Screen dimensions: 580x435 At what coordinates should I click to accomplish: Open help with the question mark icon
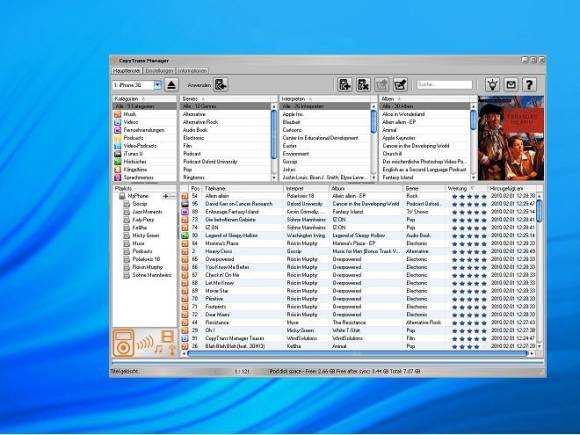(x=529, y=85)
